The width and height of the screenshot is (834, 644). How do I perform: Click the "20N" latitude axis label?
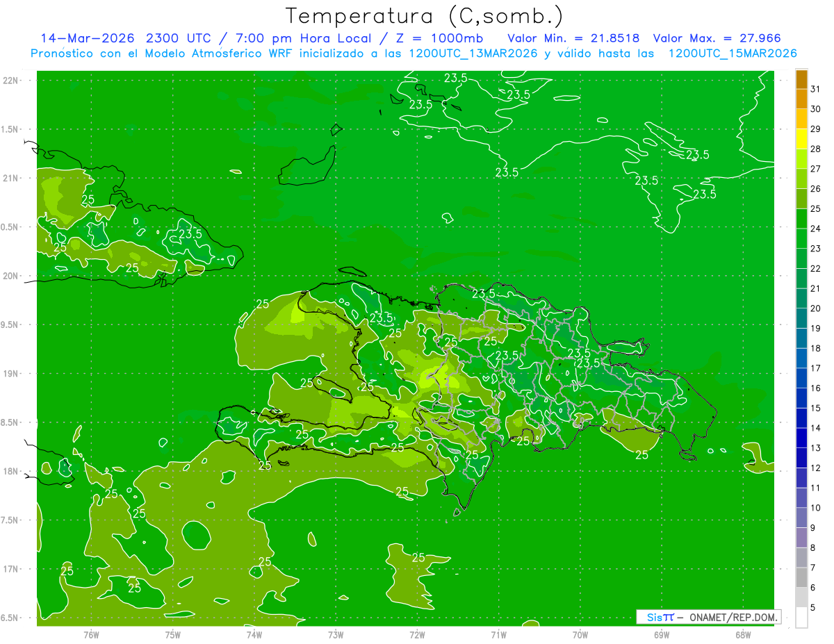point(10,276)
